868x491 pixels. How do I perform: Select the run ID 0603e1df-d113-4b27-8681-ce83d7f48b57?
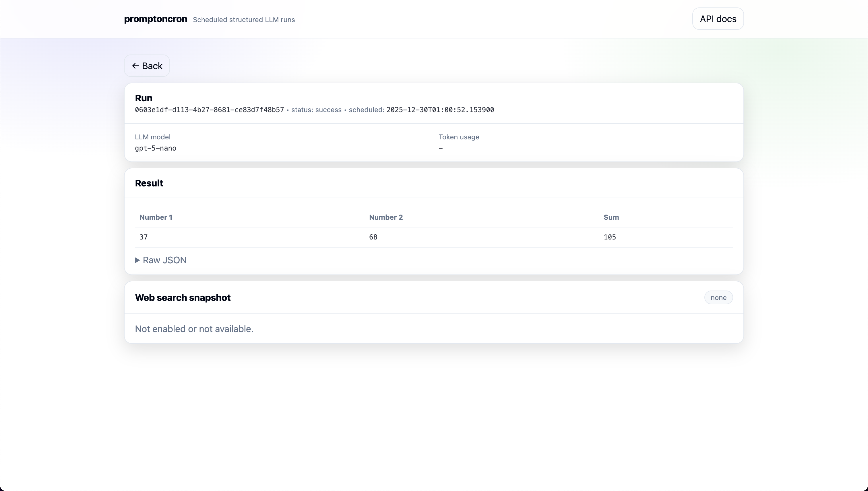pos(209,110)
